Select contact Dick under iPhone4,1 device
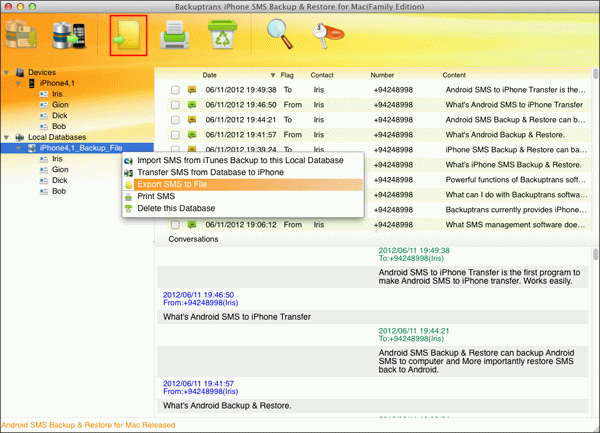600x433 pixels. 59,116
